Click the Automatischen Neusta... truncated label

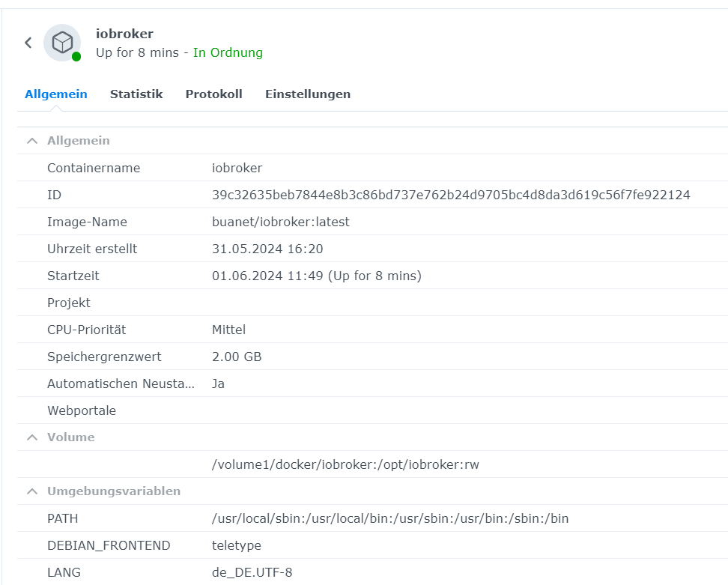121,384
